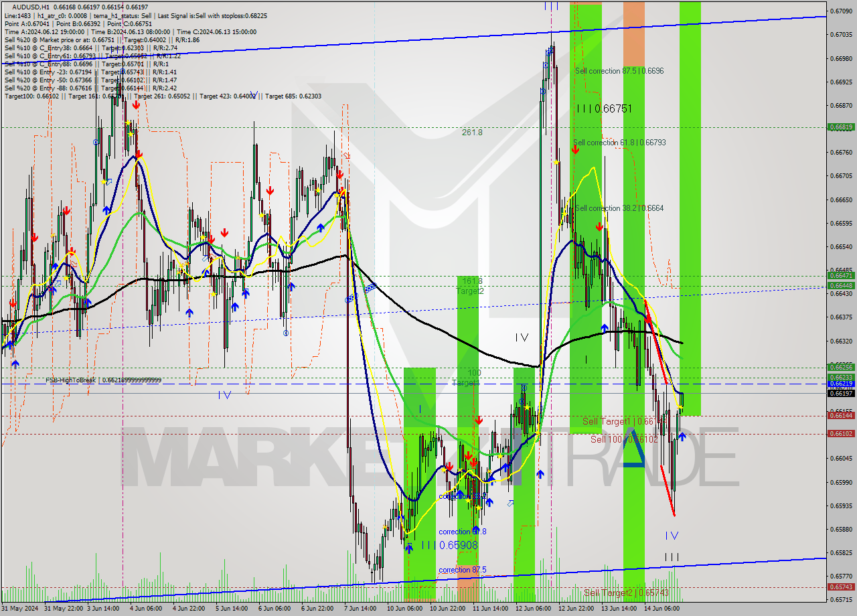Select the 'I I I 0.66751' wave label
The width and height of the screenshot is (857, 616).
click(x=604, y=108)
